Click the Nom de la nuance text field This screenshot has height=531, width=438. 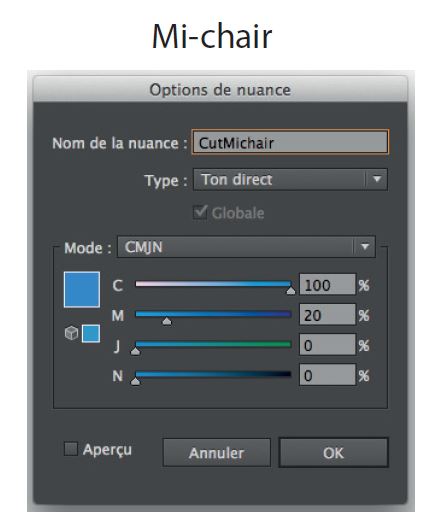click(290, 143)
